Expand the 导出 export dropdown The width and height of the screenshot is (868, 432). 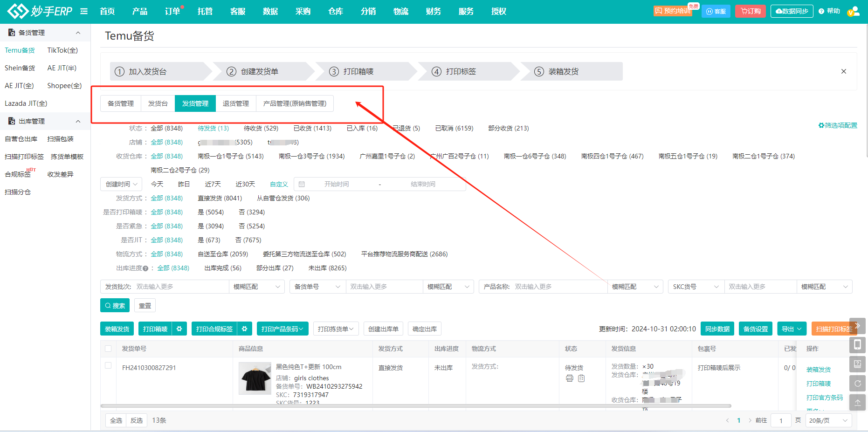pyautogui.click(x=791, y=329)
